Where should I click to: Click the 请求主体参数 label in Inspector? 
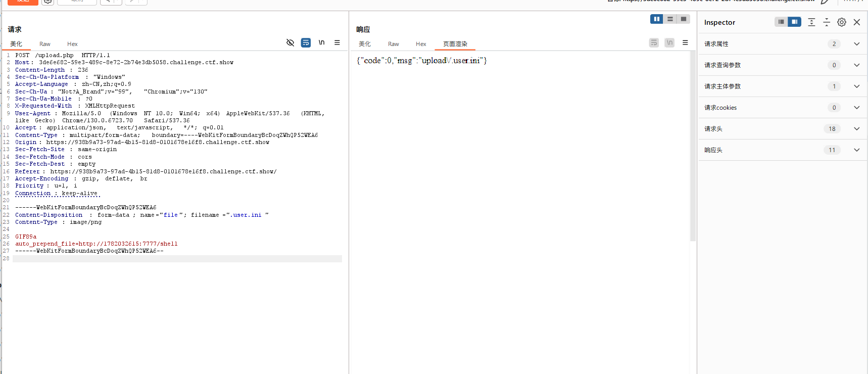click(722, 86)
